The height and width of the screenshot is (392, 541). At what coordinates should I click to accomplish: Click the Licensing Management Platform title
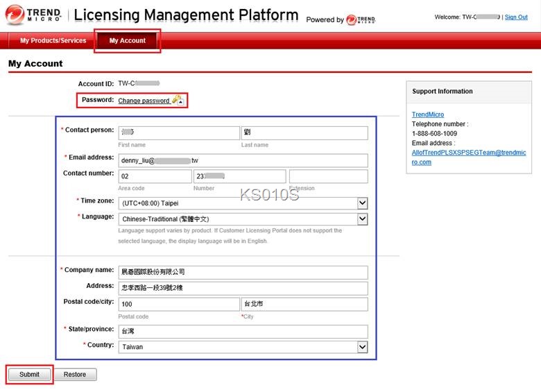coord(186,15)
